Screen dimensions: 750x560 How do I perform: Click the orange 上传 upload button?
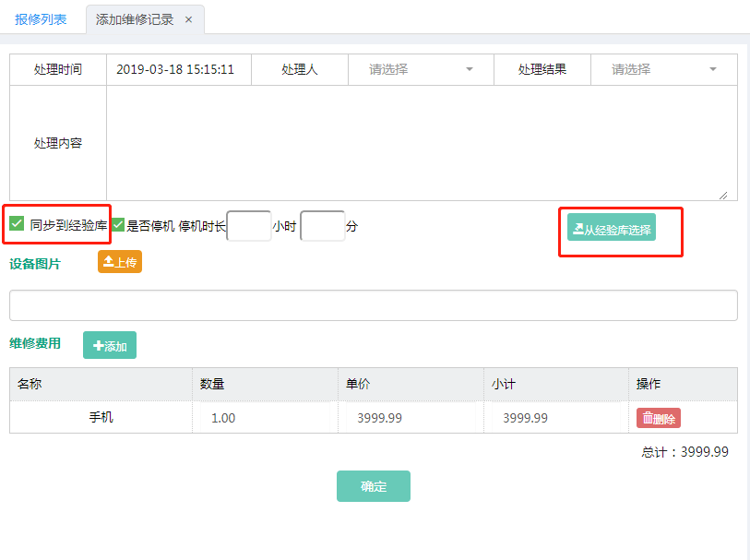tap(120, 262)
